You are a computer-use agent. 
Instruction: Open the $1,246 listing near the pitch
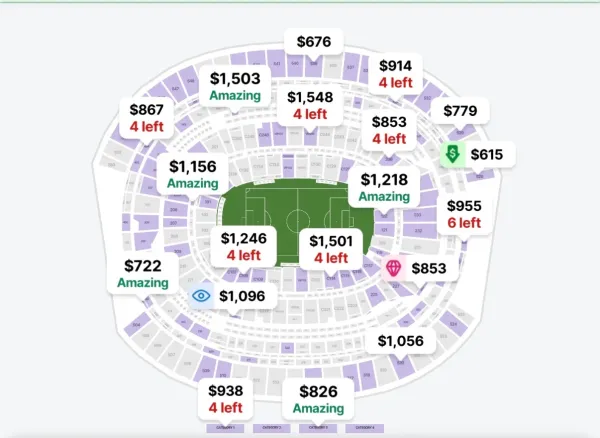[x=244, y=246]
